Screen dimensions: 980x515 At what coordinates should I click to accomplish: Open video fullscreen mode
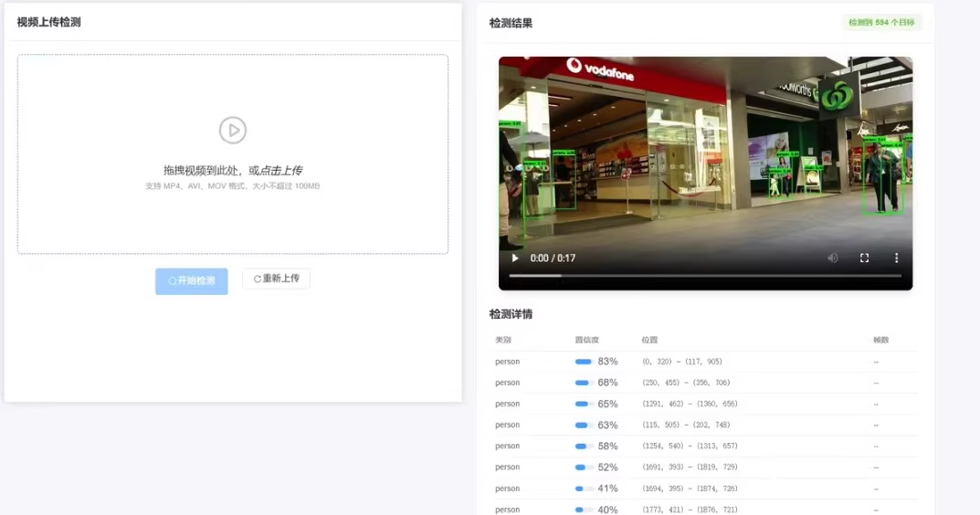tap(864, 258)
